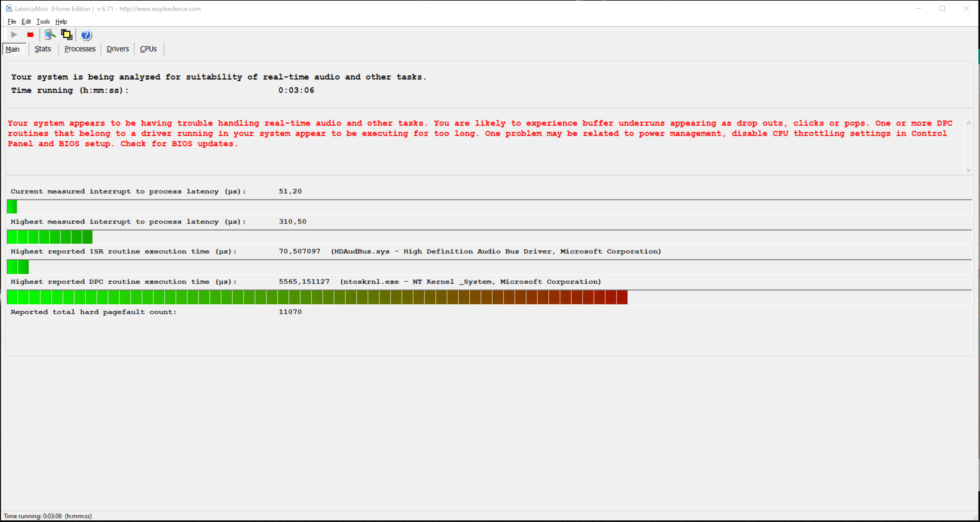Select the Main tab
Image resolution: width=980 pixels, height=522 pixels.
(x=13, y=49)
